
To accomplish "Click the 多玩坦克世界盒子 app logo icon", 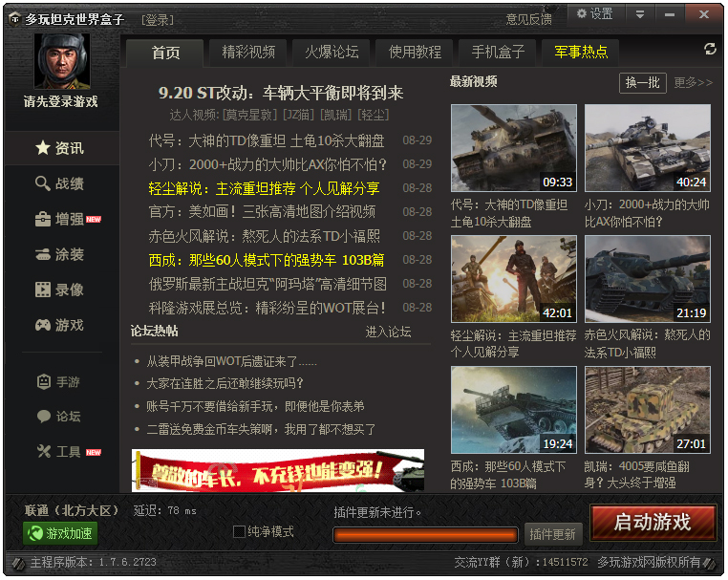I will (15, 19).
